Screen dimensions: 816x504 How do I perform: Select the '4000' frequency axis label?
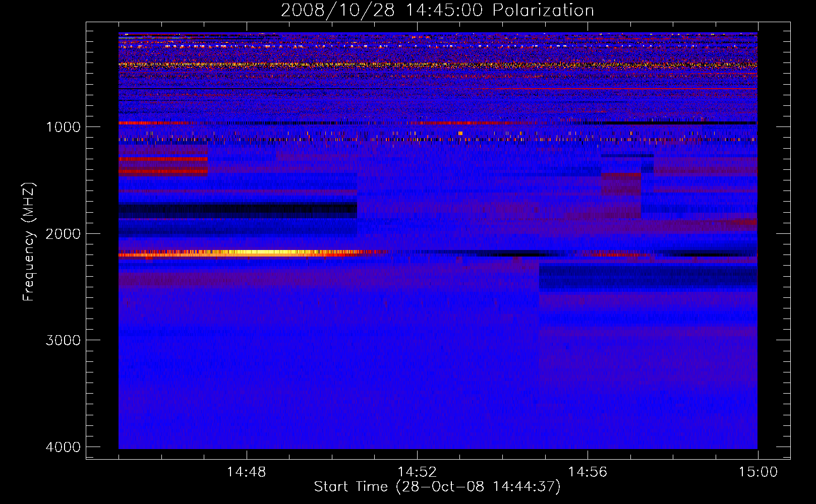[x=63, y=447]
